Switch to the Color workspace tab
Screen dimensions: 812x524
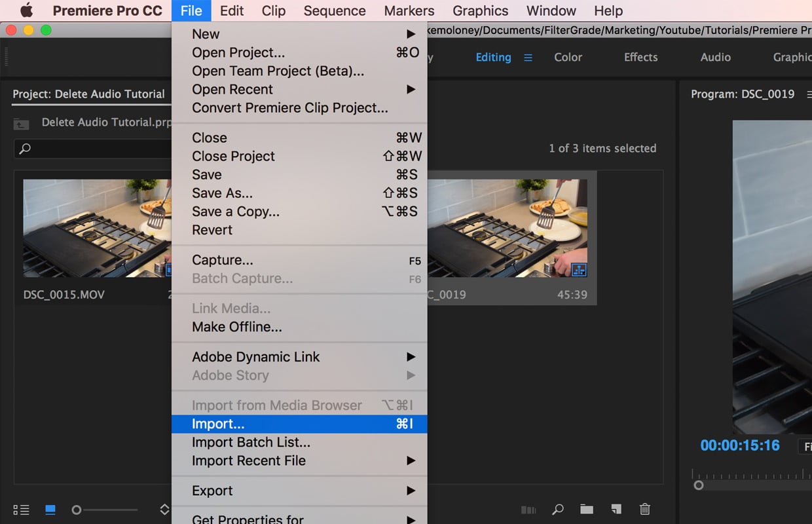click(568, 57)
